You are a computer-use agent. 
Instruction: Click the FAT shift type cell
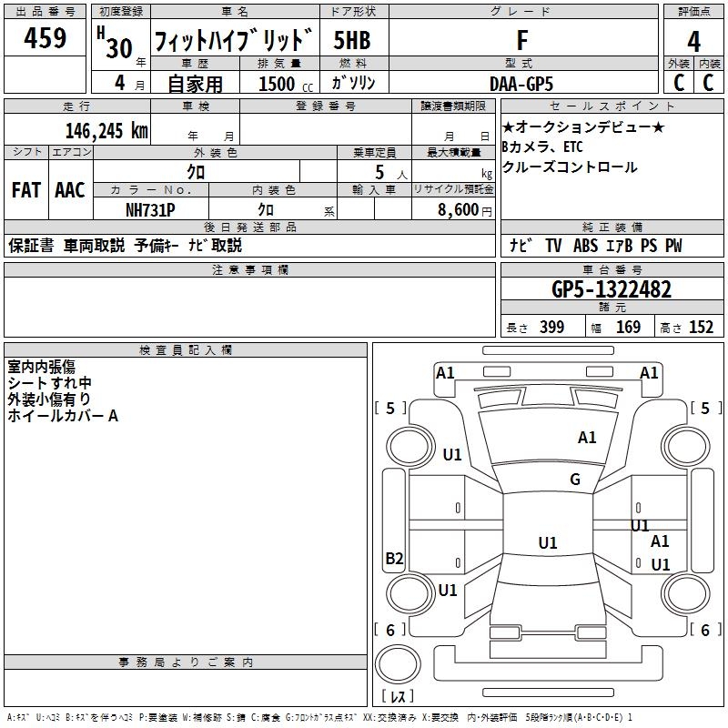point(25,190)
